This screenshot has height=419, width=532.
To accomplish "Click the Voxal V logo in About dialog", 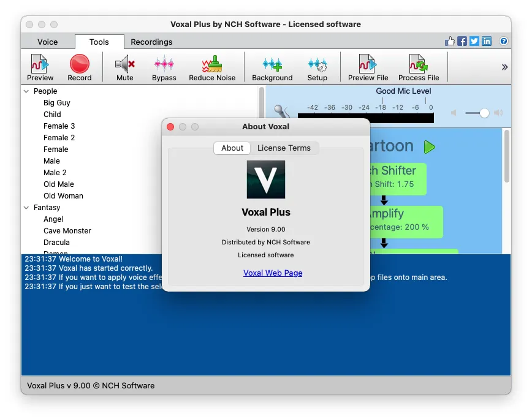I will (x=265, y=179).
